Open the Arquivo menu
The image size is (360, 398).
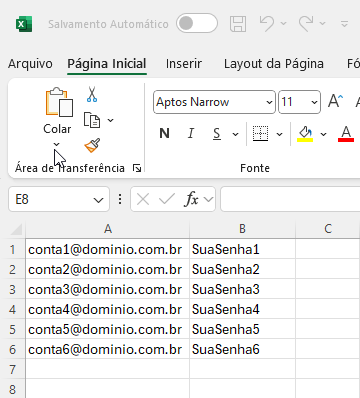pos(30,64)
